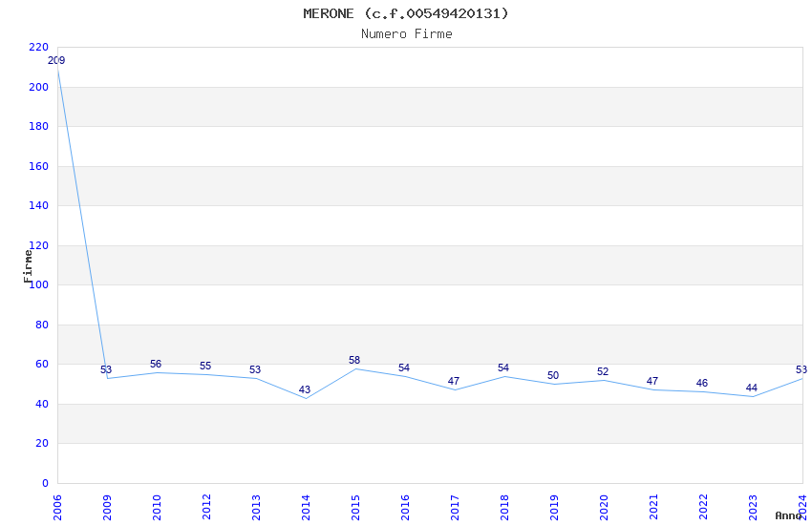
Task: Click the data label 46 for 2022
Action: [702, 384]
